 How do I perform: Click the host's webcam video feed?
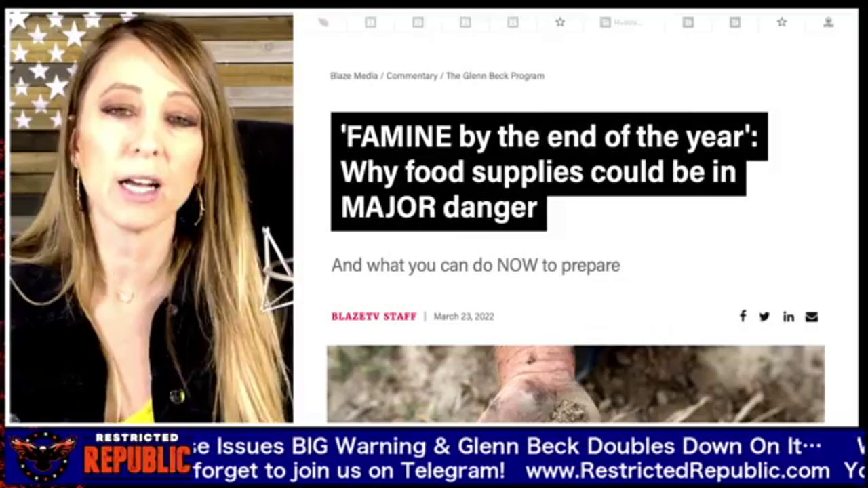(151, 218)
